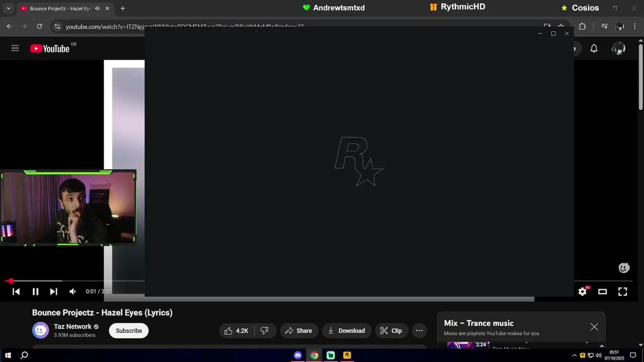
Task: Skip to the previous video
Action: (16, 292)
